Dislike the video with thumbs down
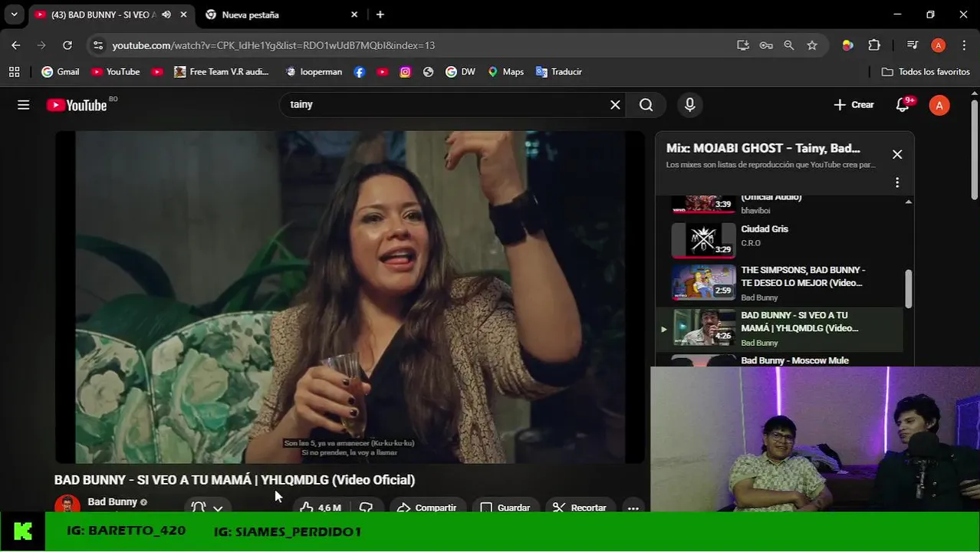 [367, 507]
